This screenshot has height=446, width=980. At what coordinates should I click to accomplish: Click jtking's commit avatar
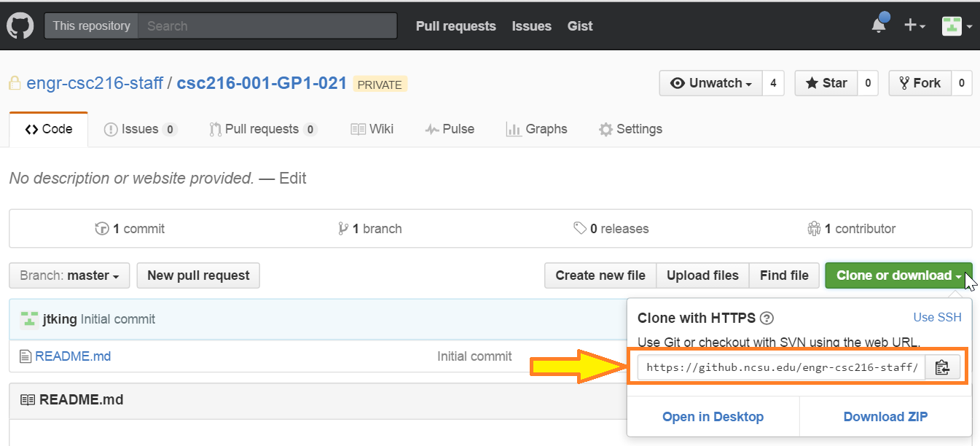pyautogui.click(x=29, y=318)
